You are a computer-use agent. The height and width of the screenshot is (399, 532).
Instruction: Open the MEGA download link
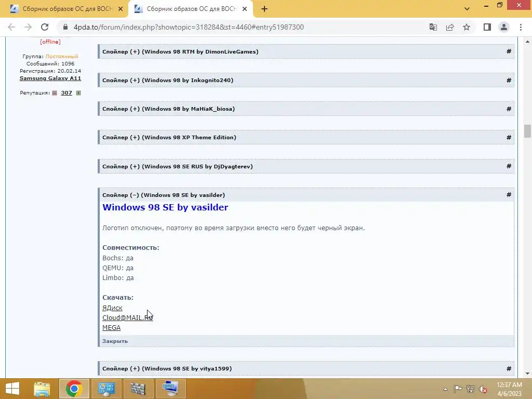point(111,327)
